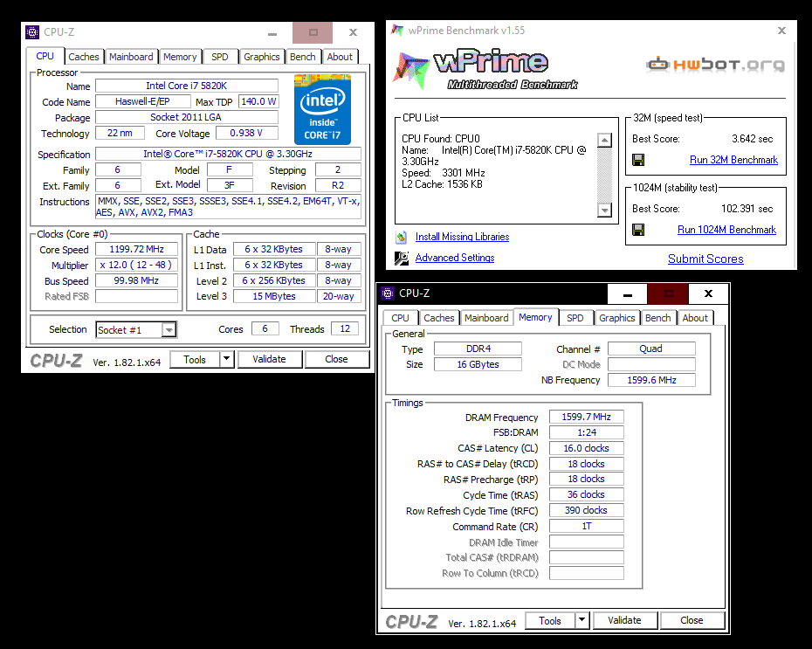The width and height of the screenshot is (812, 649).
Task: Click the hwbot.org logo
Action: (716, 65)
